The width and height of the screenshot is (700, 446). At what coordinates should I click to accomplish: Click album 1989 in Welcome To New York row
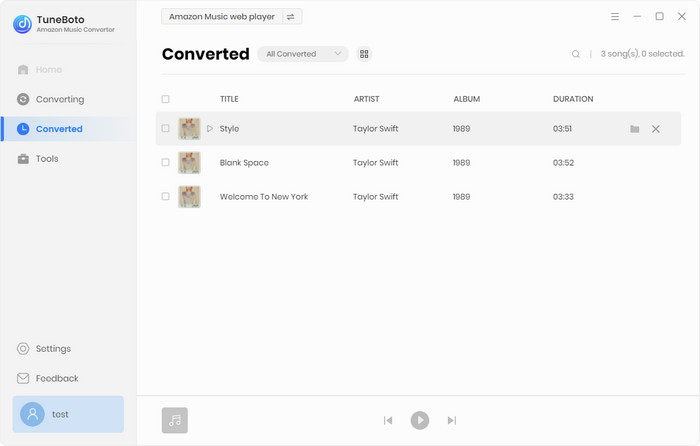click(x=462, y=197)
